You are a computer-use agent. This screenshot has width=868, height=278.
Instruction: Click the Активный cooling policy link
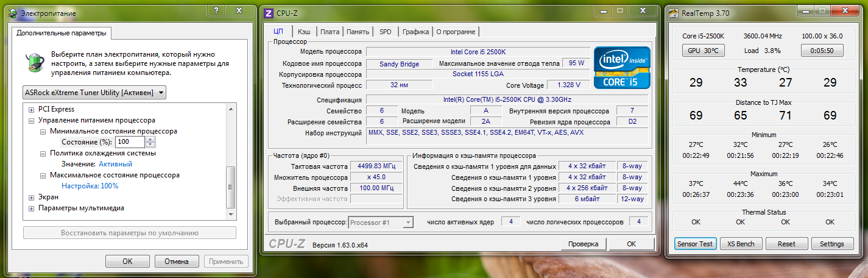tap(115, 164)
